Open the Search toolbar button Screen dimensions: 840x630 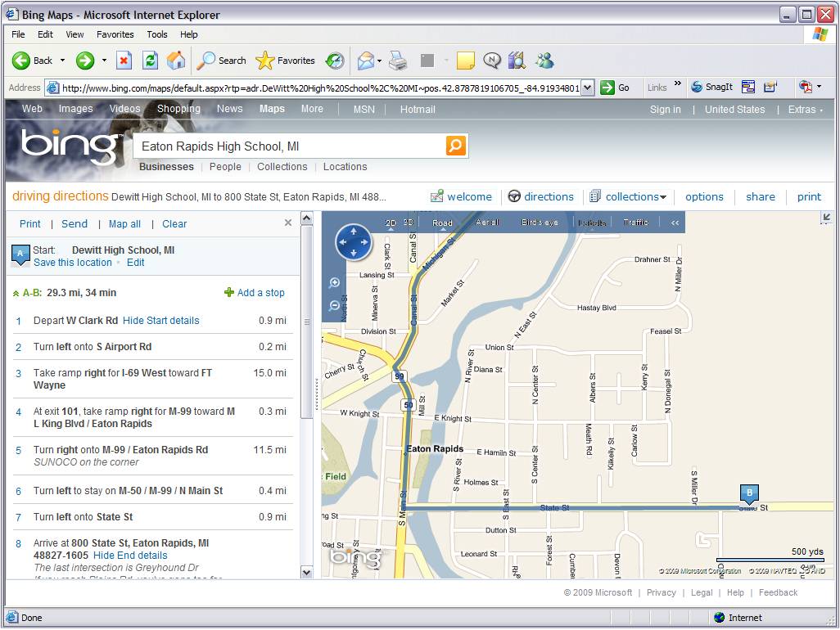(x=221, y=61)
